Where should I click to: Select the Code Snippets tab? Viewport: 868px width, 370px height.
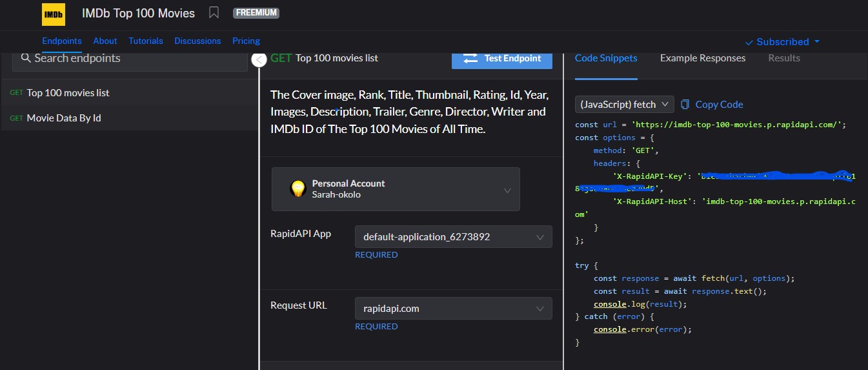(x=606, y=58)
